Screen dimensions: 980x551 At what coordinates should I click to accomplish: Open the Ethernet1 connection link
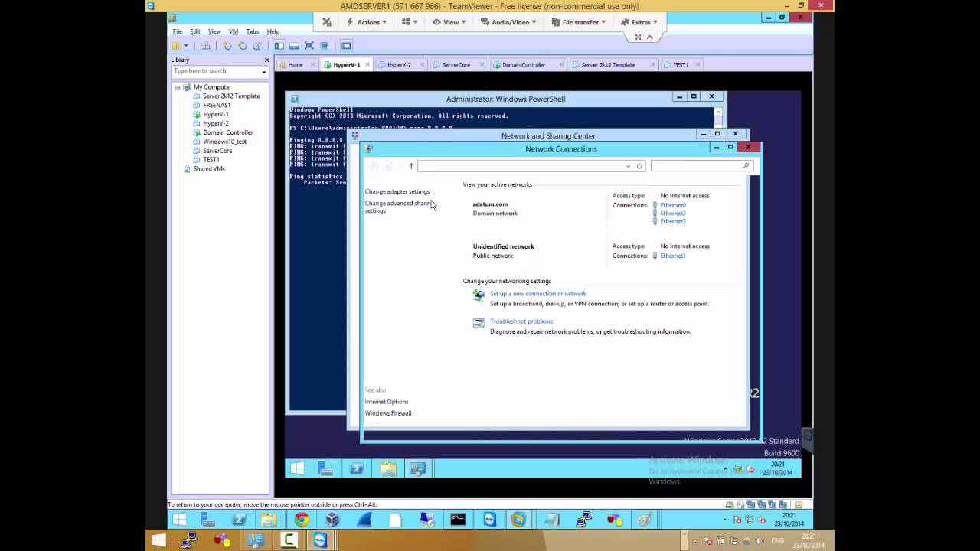pyautogui.click(x=673, y=256)
